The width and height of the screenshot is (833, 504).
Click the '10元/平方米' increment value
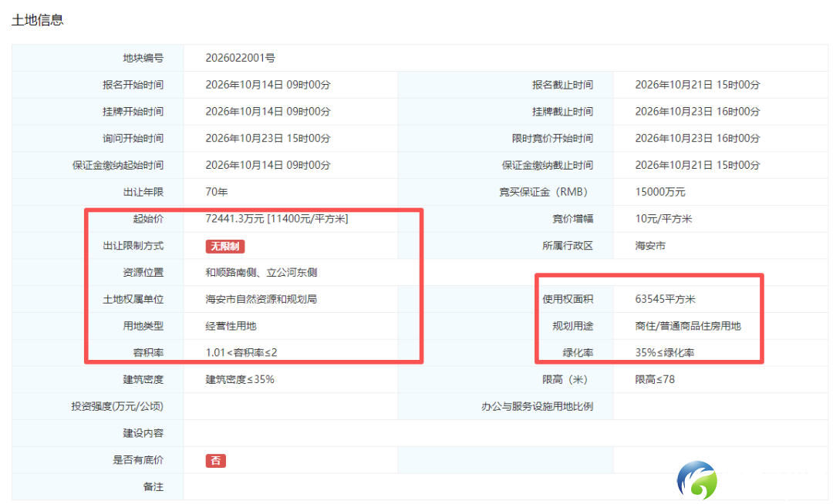663,219
